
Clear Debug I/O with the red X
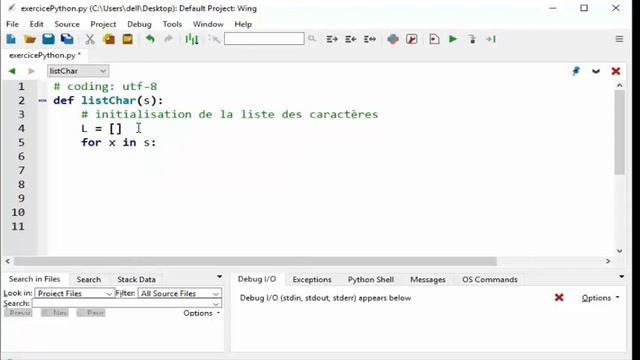click(559, 298)
